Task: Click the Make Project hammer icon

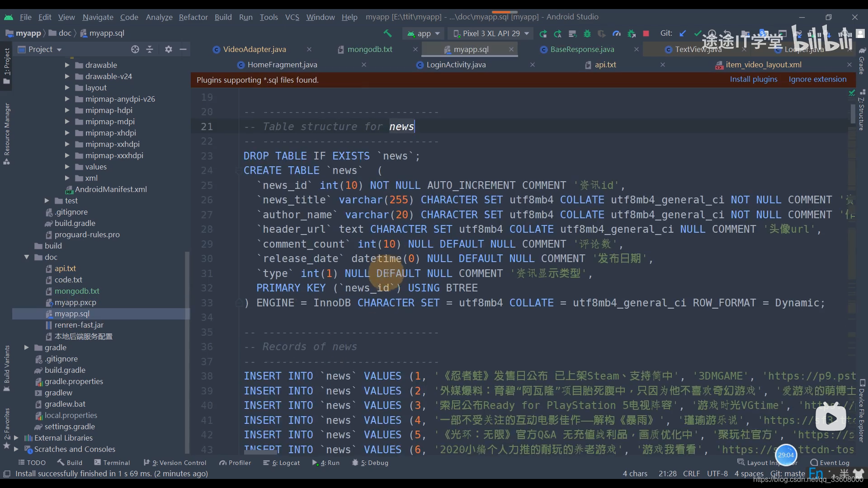Action: [x=387, y=33]
